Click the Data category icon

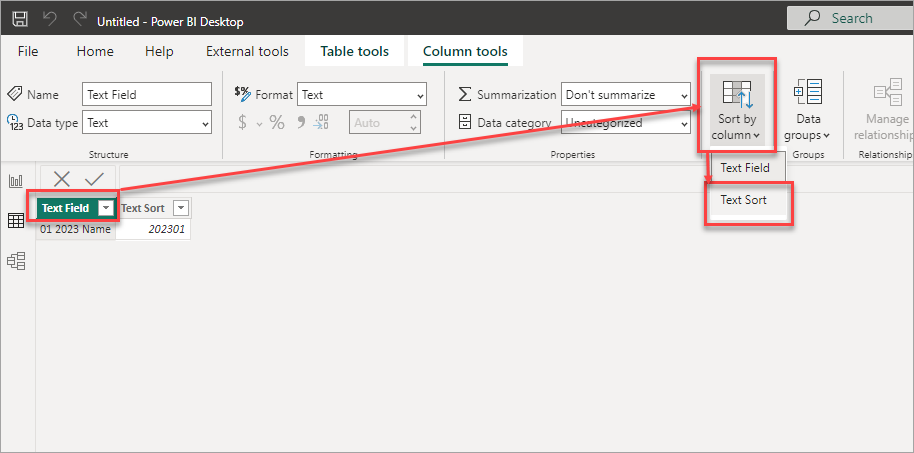coord(465,122)
